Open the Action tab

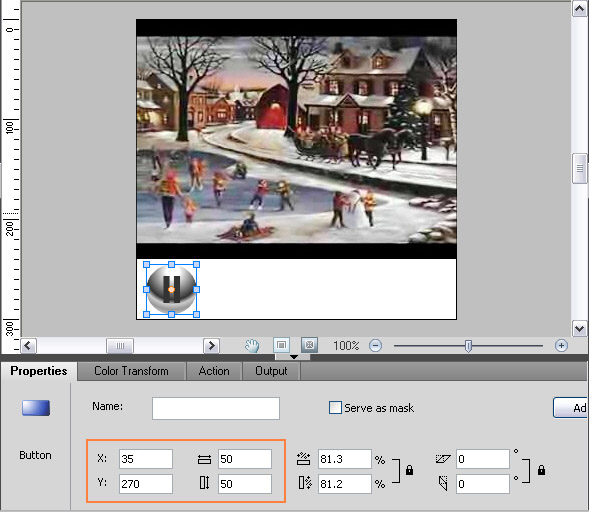[x=214, y=371]
